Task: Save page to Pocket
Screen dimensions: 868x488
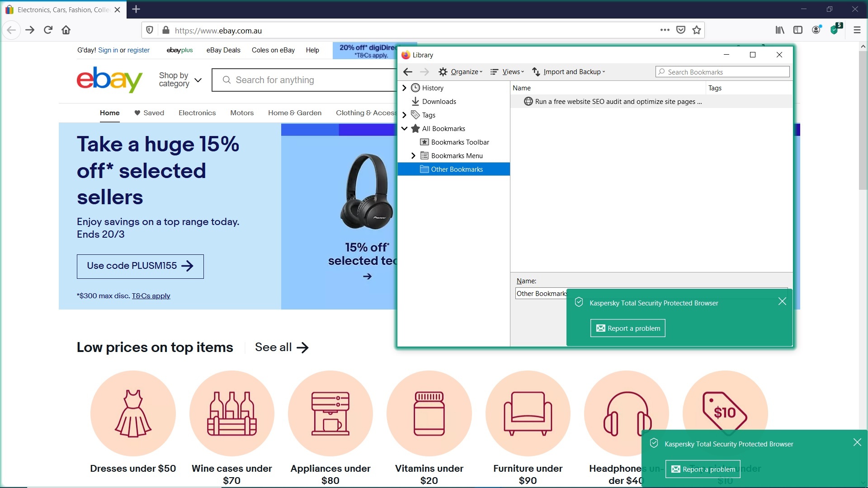Action: (x=681, y=30)
